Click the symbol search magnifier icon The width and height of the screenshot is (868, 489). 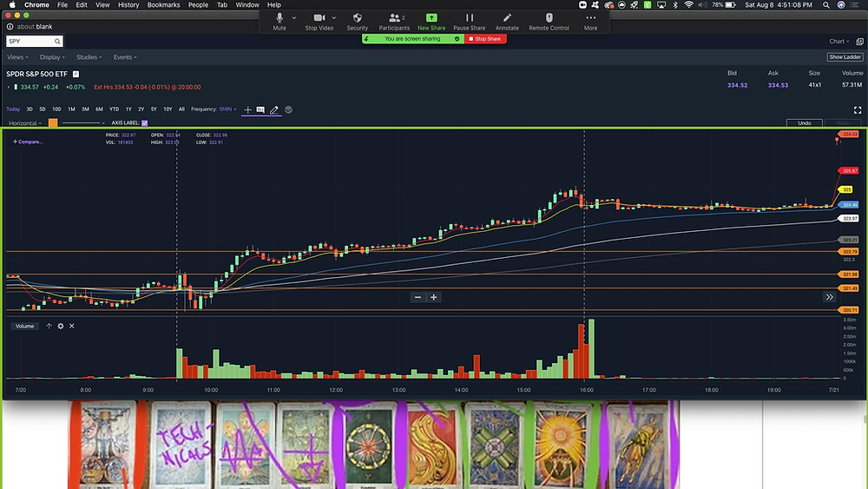coord(57,42)
